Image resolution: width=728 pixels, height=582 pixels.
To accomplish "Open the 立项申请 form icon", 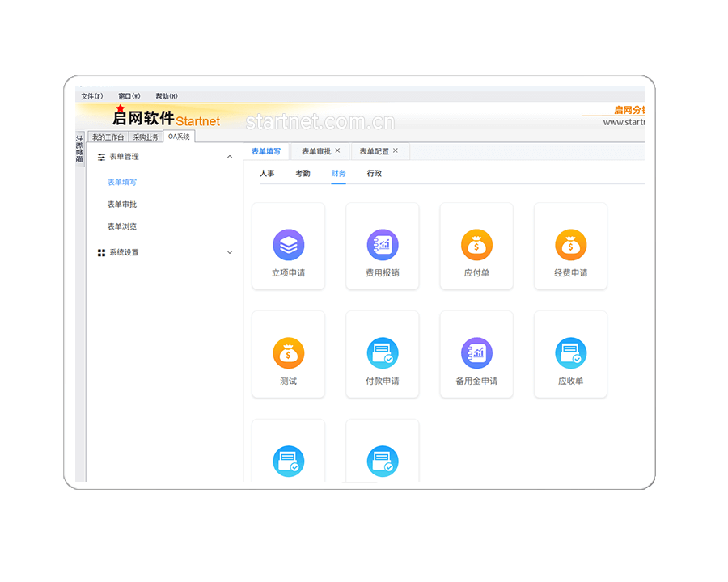I will pyautogui.click(x=288, y=244).
